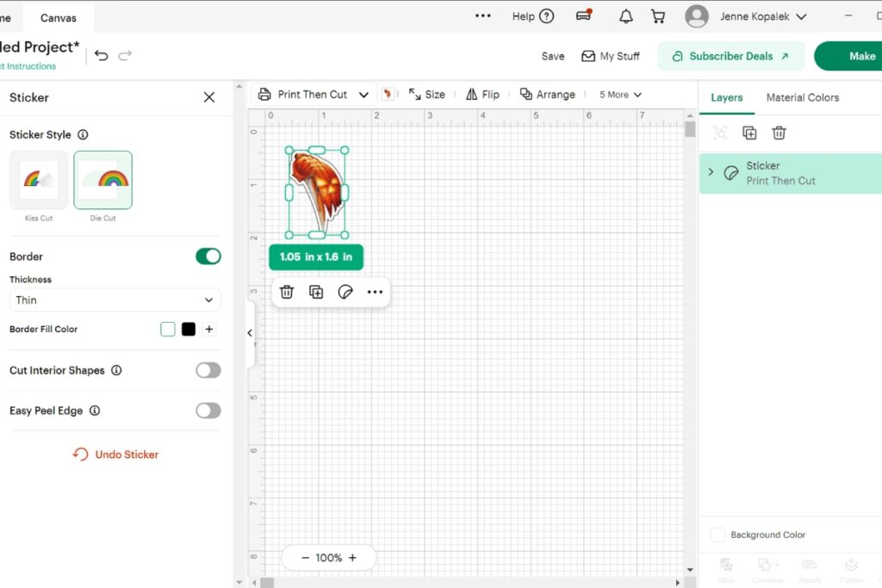Screen dimensions: 882x588
Task: Delete selected sticker via floating trash icon
Action: click(x=287, y=292)
